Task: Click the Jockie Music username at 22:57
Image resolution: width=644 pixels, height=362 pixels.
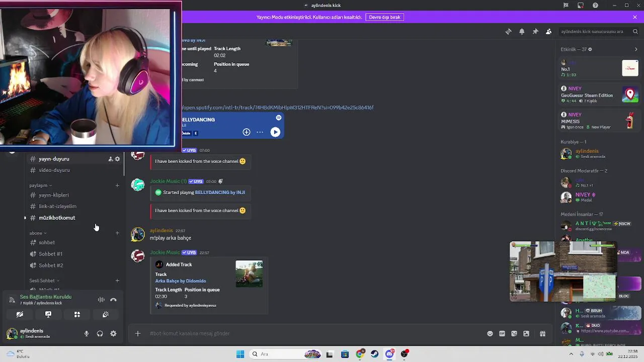Action: pyautogui.click(x=165, y=252)
